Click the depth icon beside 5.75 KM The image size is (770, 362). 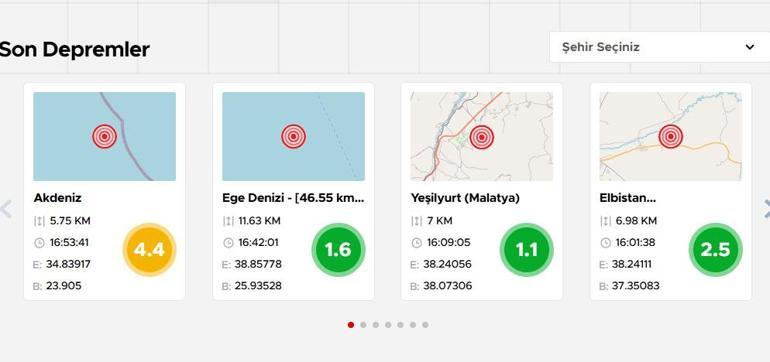point(39,221)
